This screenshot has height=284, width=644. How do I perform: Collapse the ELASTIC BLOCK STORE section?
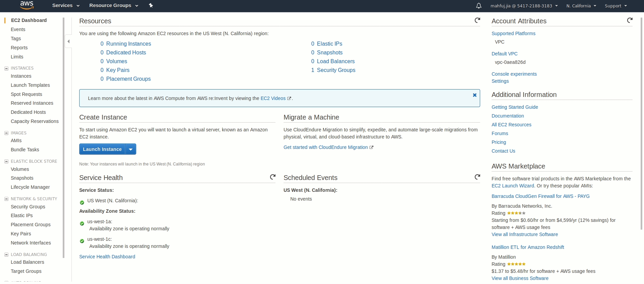point(6,161)
